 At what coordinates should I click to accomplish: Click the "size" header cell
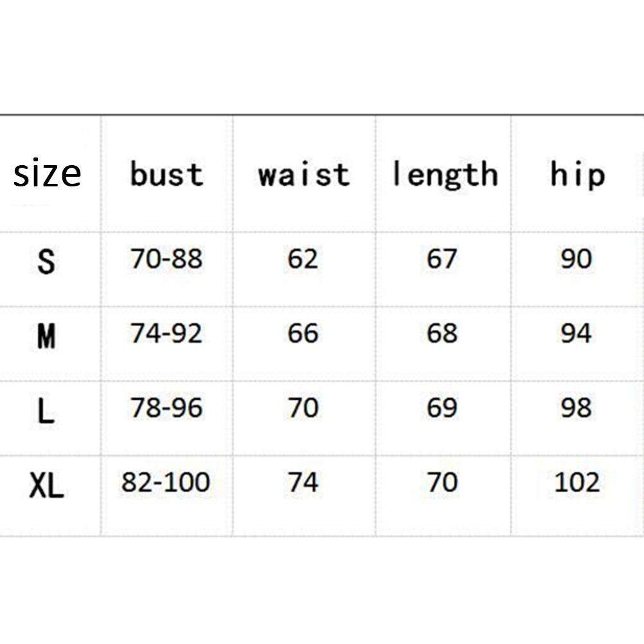48,174
